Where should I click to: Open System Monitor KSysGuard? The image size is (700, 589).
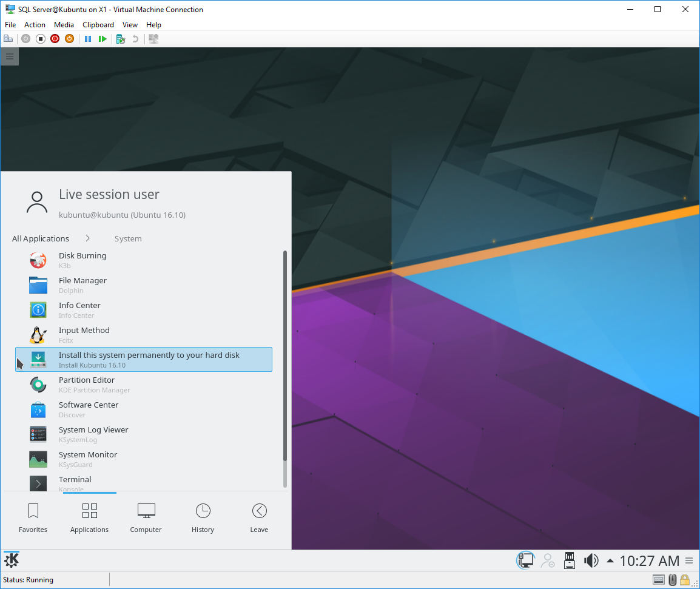[144, 459]
